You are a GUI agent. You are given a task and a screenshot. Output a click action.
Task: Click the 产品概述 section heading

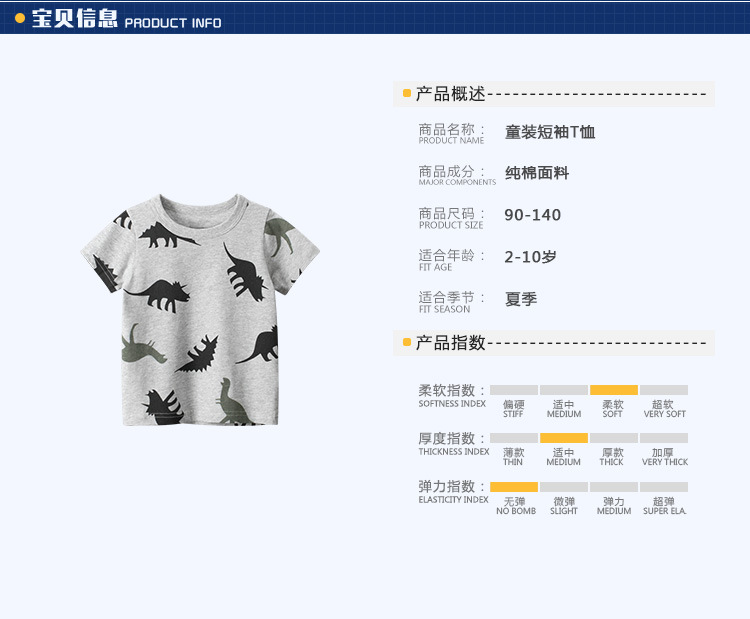(x=450, y=94)
